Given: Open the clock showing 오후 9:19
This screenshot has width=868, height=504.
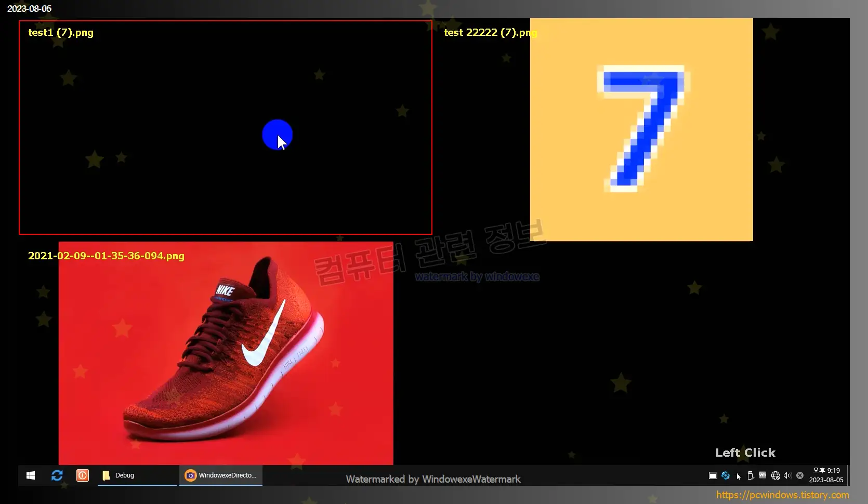Looking at the screenshot, I should (x=826, y=475).
